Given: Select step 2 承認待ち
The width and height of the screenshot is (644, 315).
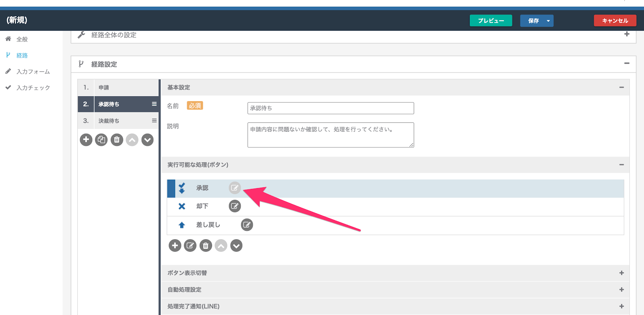Looking at the screenshot, I should point(118,104).
